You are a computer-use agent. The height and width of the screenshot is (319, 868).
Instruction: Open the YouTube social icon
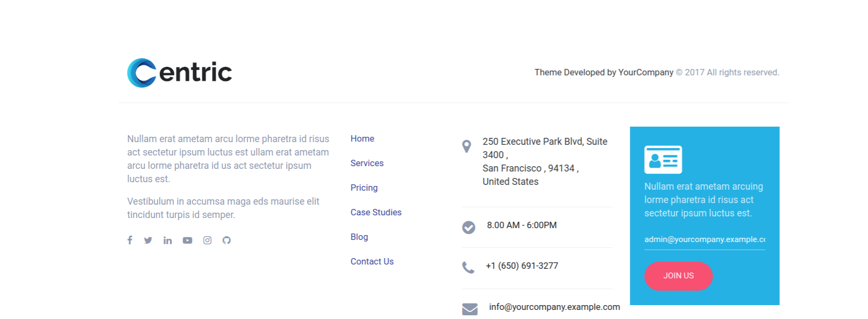[x=187, y=240]
